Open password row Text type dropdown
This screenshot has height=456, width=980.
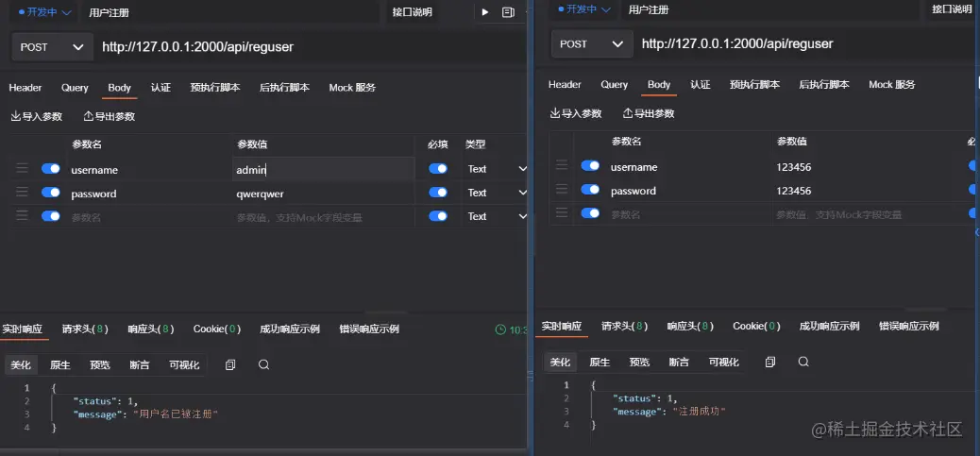point(497,193)
